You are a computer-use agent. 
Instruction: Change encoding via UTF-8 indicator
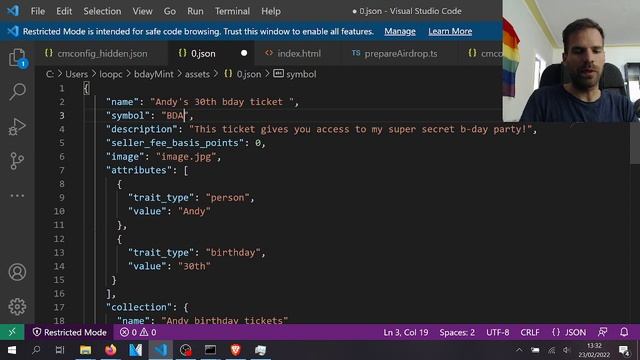click(498, 332)
